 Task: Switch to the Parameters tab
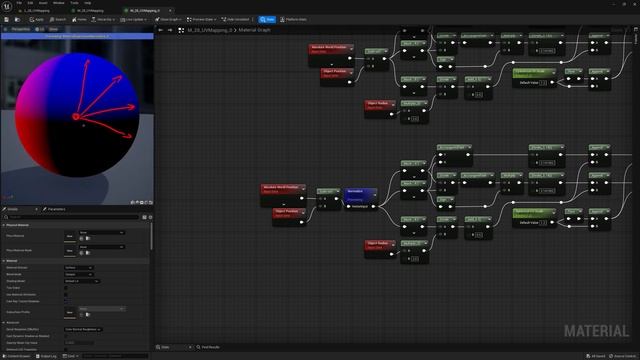click(x=54, y=209)
